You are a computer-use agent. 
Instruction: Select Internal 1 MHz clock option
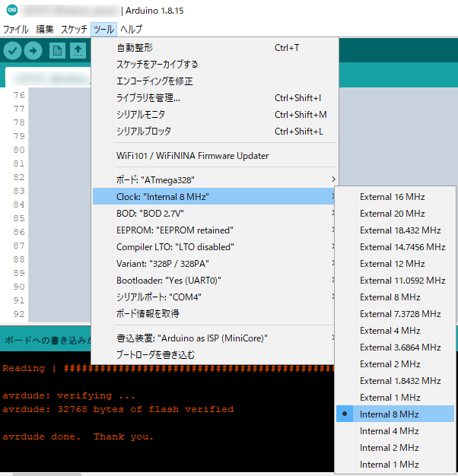click(395, 464)
